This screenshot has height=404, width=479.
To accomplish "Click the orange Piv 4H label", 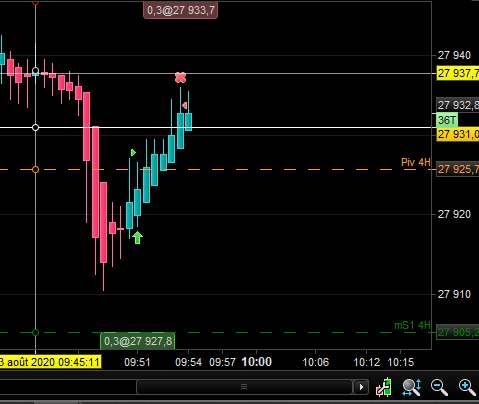I will (416, 162).
